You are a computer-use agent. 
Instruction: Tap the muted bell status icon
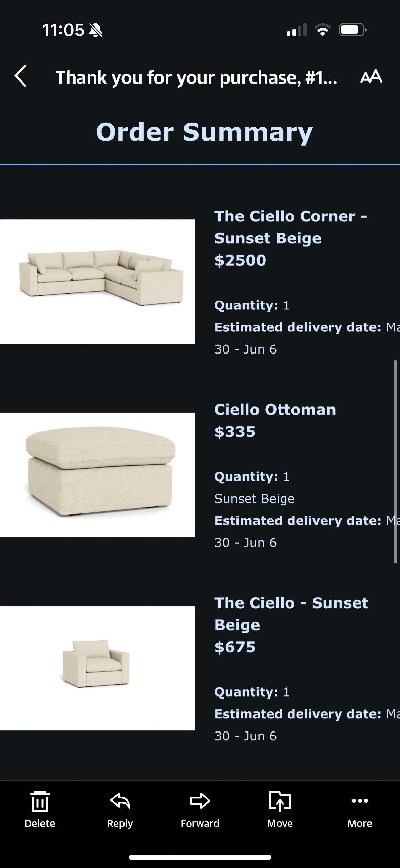pos(96,31)
